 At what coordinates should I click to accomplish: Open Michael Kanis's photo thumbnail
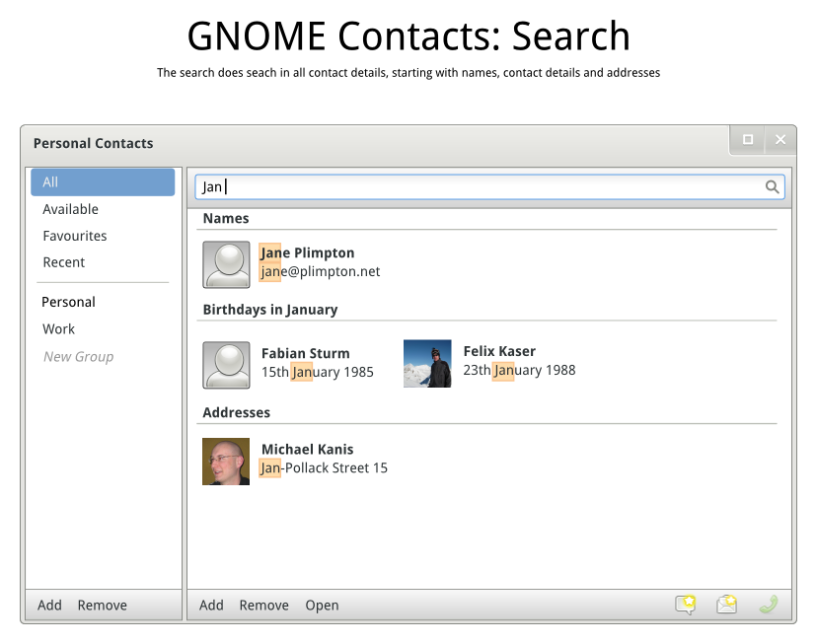click(x=226, y=462)
